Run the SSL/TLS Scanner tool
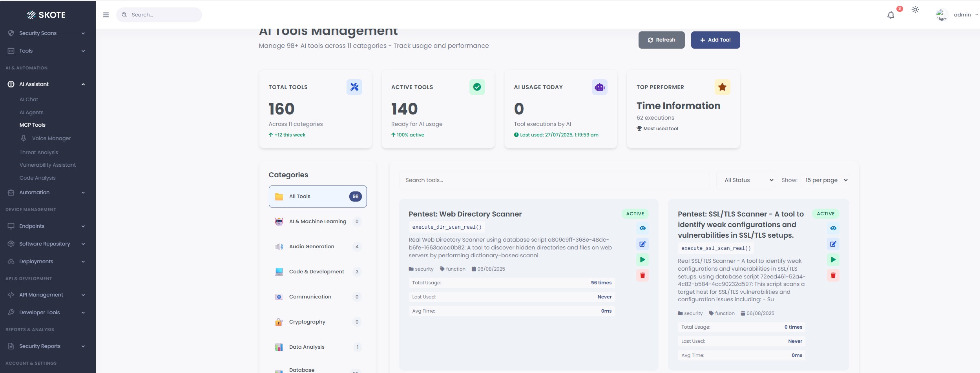 (833, 260)
